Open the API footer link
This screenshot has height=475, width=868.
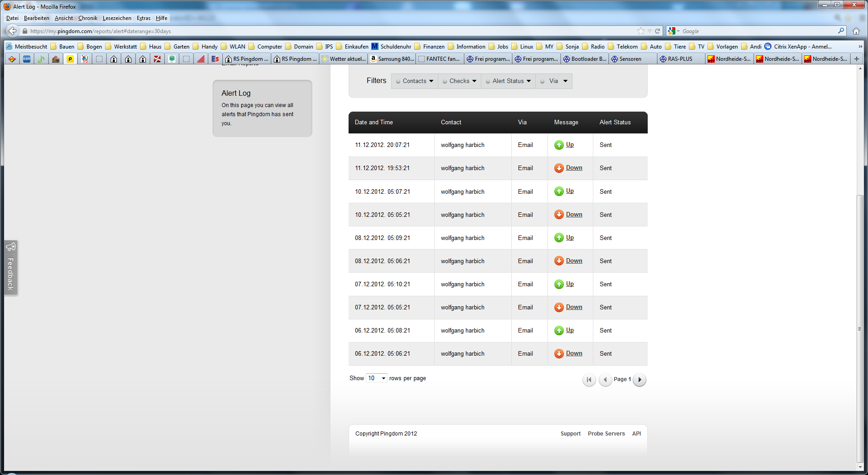click(x=636, y=434)
